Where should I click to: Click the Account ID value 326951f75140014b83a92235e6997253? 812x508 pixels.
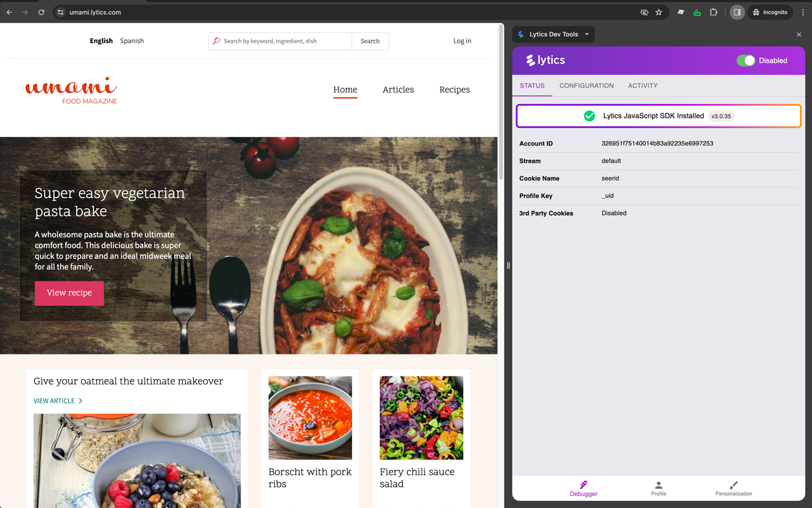click(657, 144)
